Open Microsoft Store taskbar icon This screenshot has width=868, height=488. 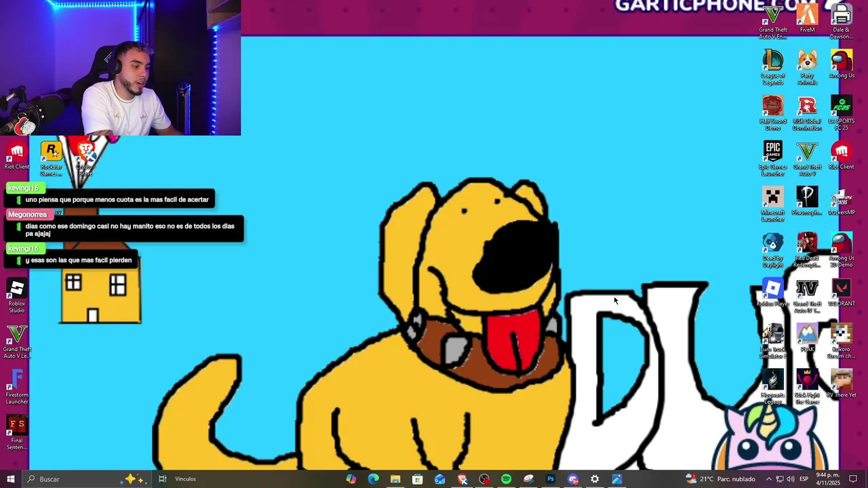(x=418, y=479)
